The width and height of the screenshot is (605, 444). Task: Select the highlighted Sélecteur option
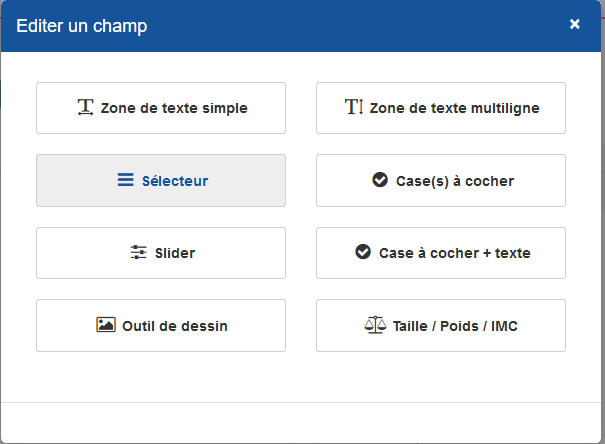[x=161, y=181]
